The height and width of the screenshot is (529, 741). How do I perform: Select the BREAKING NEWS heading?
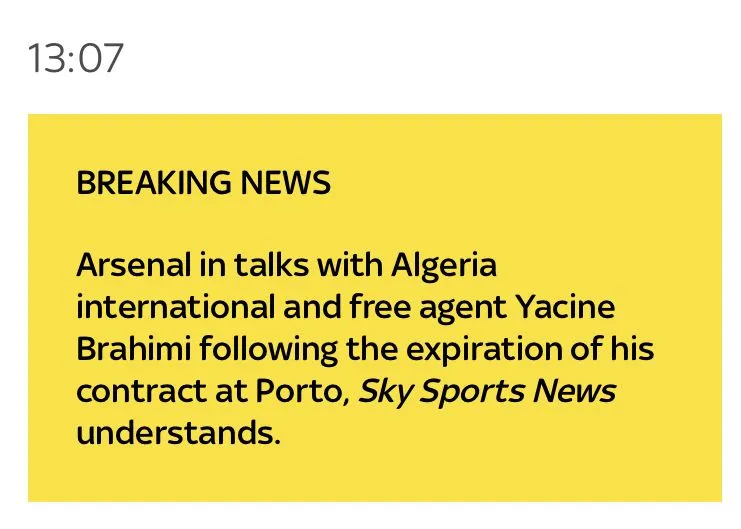click(203, 183)
